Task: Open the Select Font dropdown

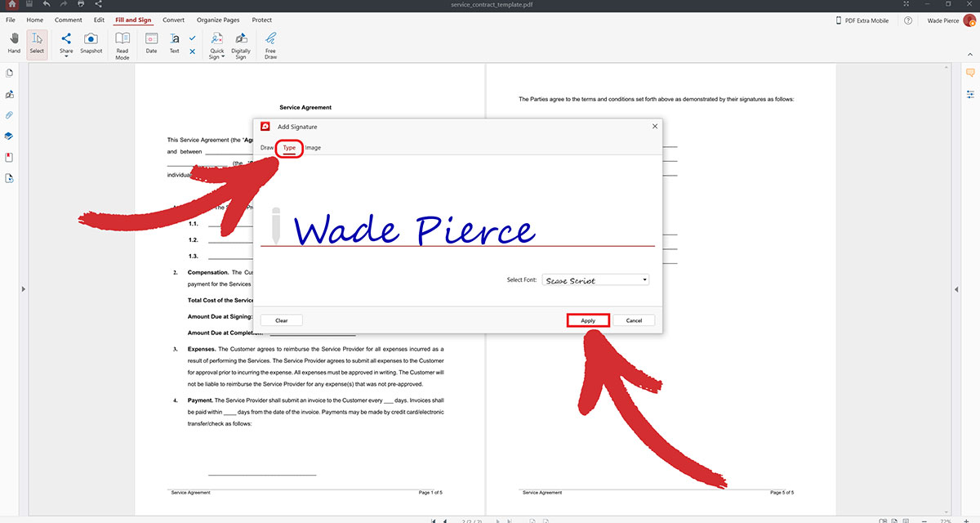Action: (x=595, y=279)
